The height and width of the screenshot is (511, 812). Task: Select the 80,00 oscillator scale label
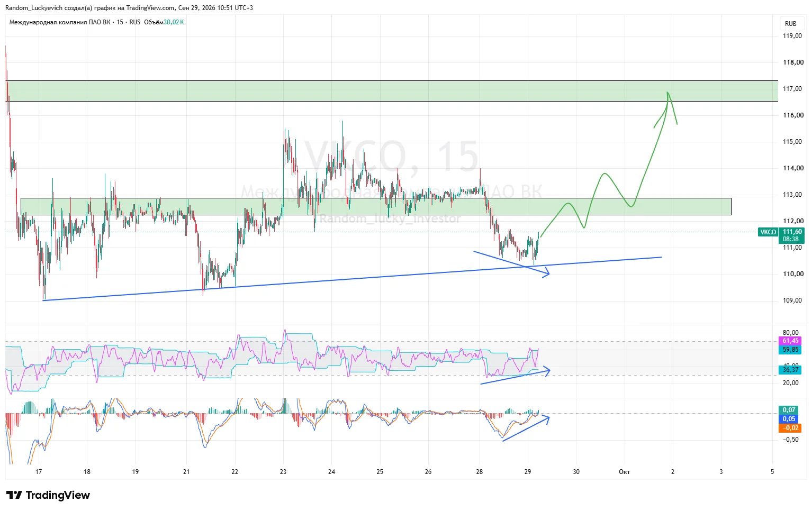coord(791,333)
